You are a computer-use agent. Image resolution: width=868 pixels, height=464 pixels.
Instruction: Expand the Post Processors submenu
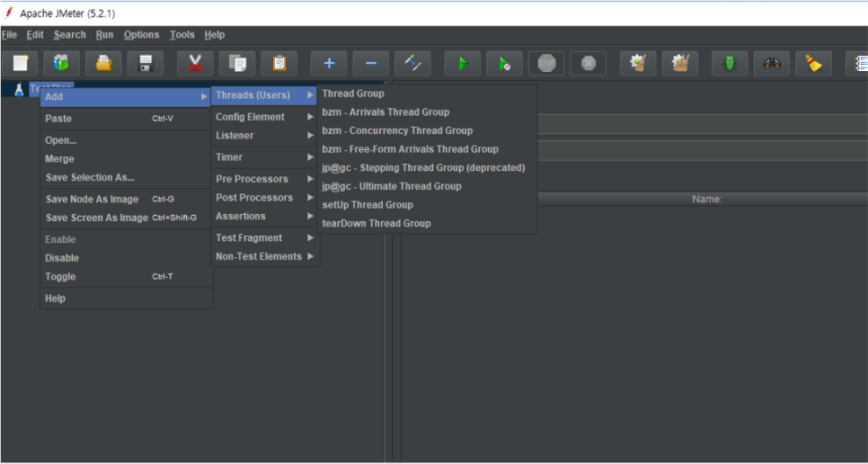pos(264,198)
